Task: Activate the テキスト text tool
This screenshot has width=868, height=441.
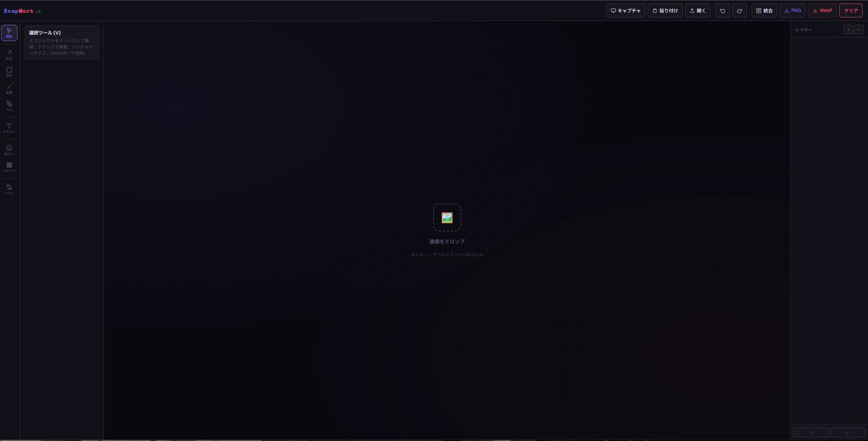Action: tap(9, 128)
